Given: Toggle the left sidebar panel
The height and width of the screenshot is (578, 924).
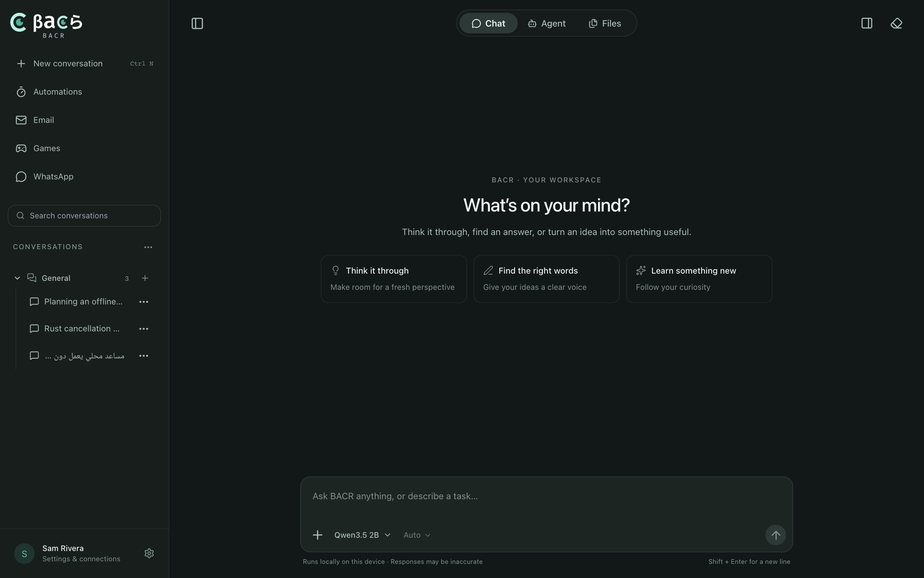Looking at the screenshot, I should point(197,24).
